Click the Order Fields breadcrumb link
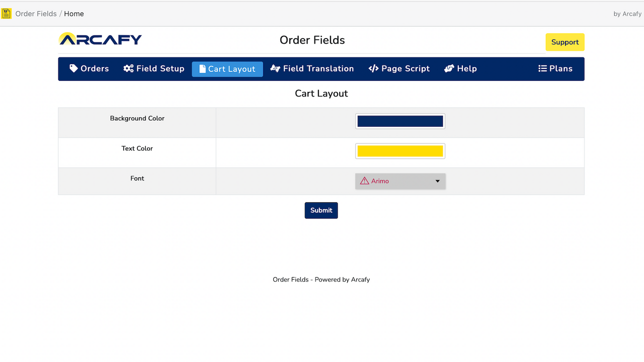 36,14
